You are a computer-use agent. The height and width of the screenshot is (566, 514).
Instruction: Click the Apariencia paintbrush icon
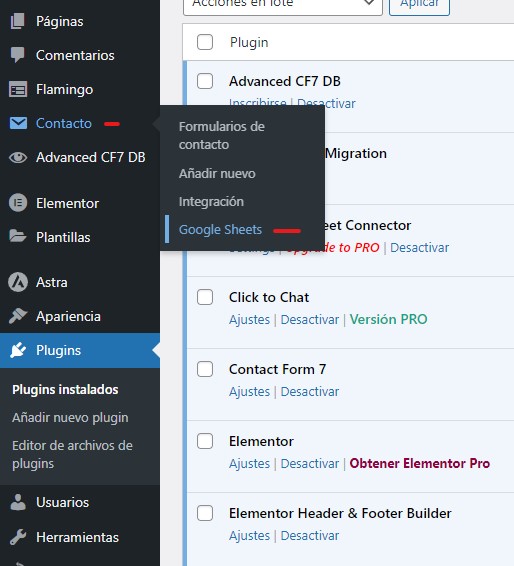tap(18, 316)
